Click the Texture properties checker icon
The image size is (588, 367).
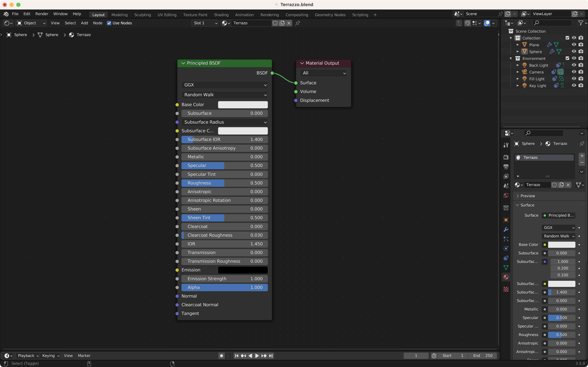coord(506,289)
